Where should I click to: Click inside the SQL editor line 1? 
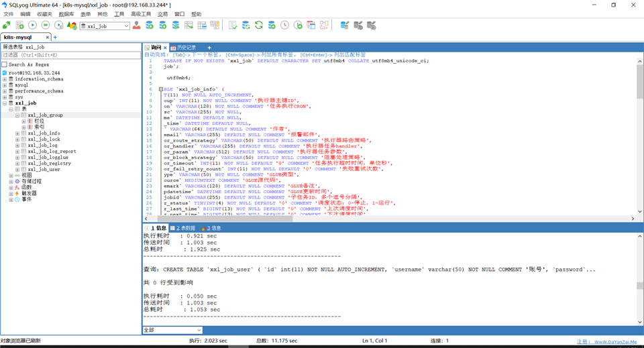(296, 61)
